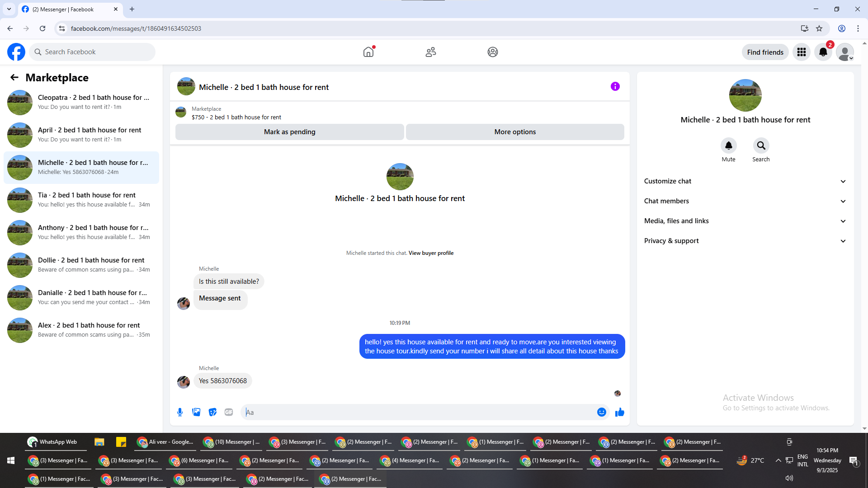868x488 pixels.
Task: View site information icon in address bar
Action: (62, 28)
